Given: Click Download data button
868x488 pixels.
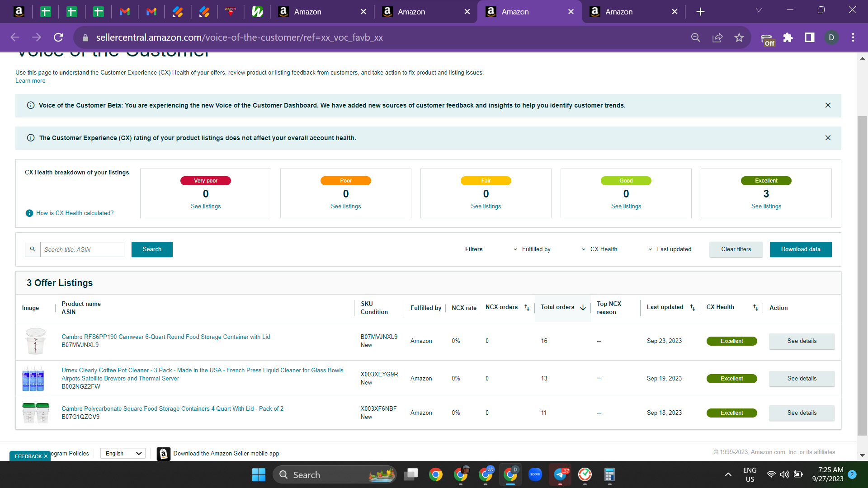Looking at the screenshot, I should coord(801,249).
